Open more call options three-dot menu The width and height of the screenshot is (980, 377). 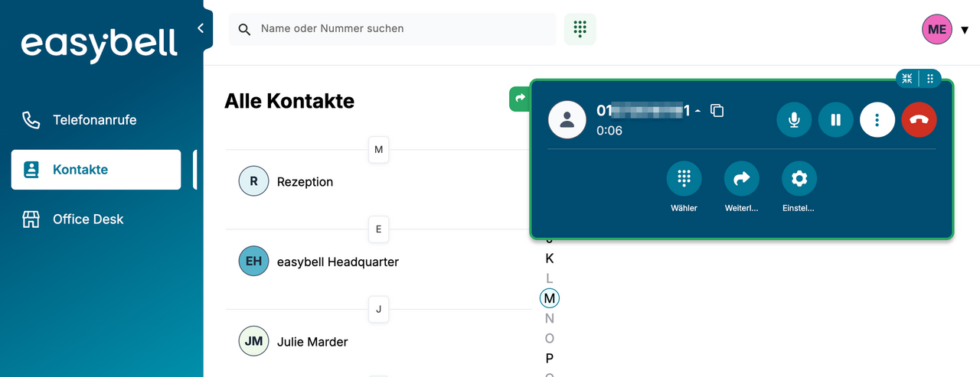877,120
